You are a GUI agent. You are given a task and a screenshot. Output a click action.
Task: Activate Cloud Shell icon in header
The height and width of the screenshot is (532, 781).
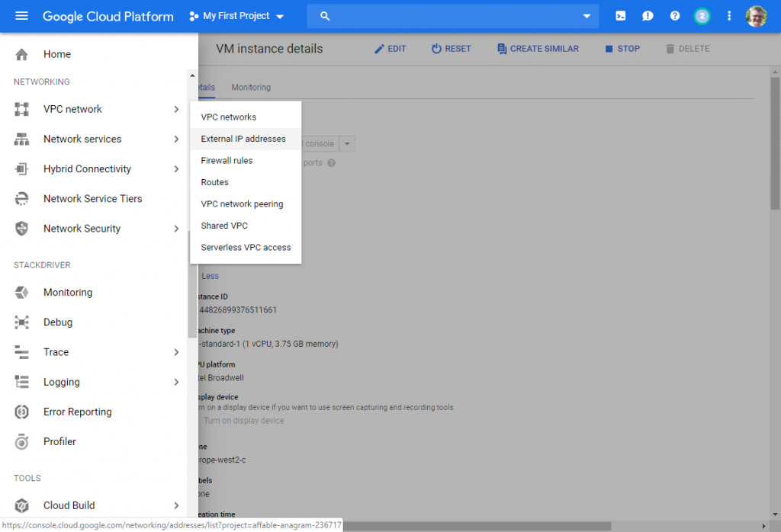pyautogui.click(x=621, y=16)
